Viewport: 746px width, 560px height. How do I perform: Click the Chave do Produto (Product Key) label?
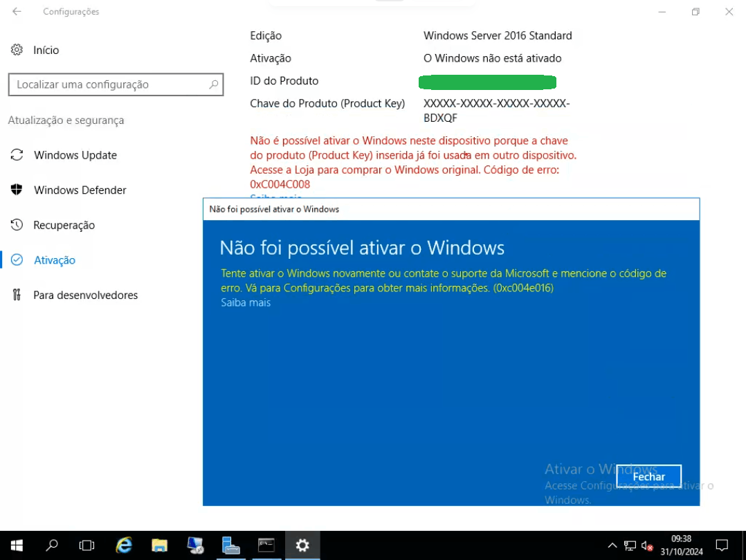pyautogui.click(x=327, y=103)
